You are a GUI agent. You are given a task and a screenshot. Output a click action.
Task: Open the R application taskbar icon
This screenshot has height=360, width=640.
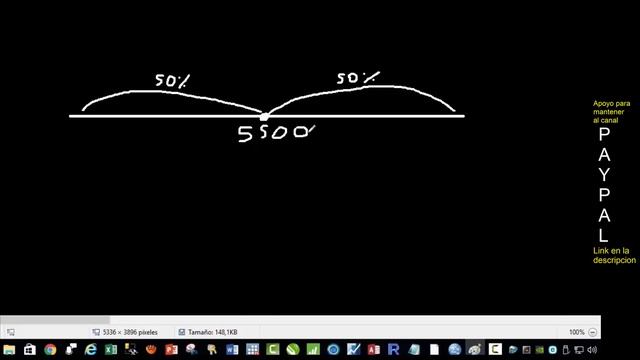pos(393,350)
